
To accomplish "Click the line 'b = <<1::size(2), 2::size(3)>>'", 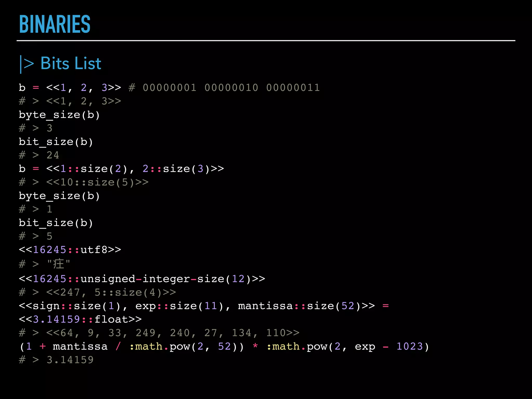I will [x=121, y=169].
